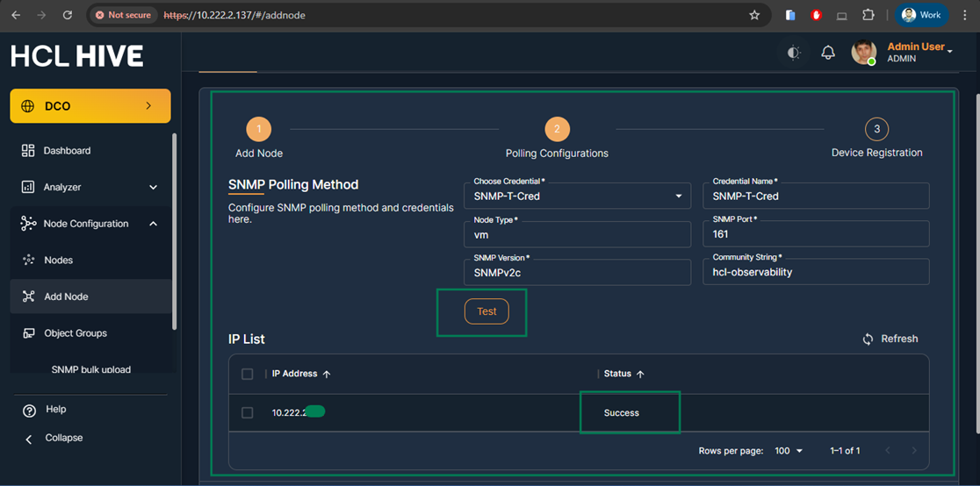980x486 pixels.
Task: Click the Refresh icon above IP list
Action: [x=868, y=339]
